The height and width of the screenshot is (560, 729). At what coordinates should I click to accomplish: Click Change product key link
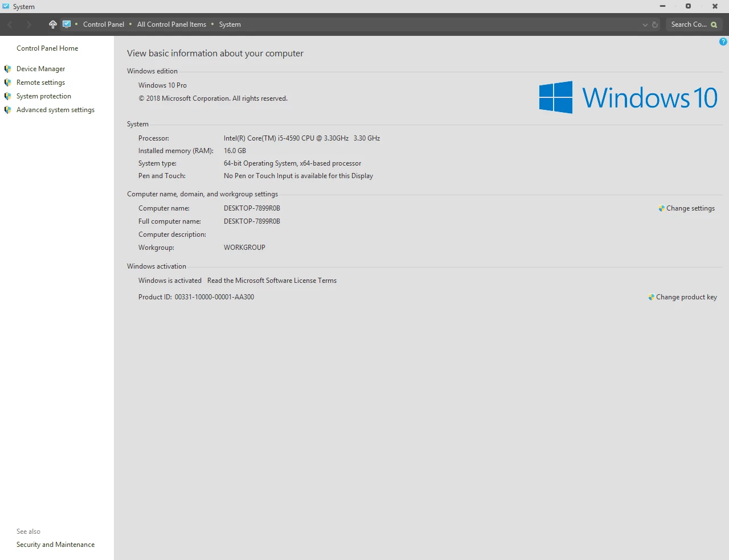tap(686, 297)
